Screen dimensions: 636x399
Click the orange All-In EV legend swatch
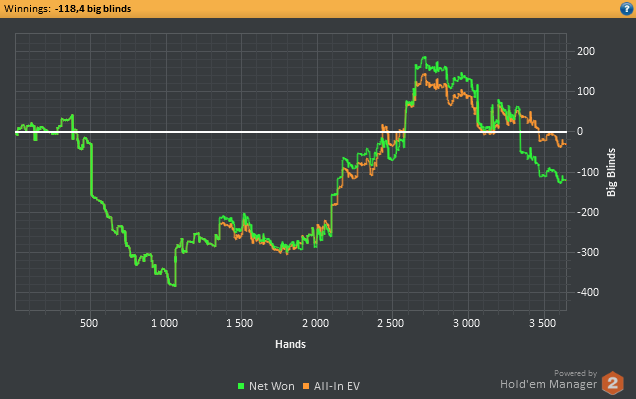pyautogui.click(x=306, y=386)
